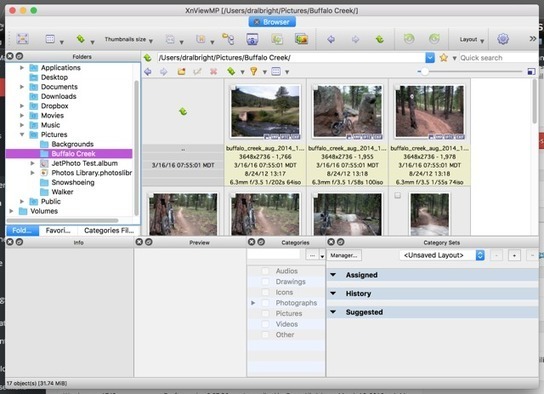Tick the Audios category checkbox
Image resolution: width=544 pixels, height=394 pixels.
coord(265,271)
